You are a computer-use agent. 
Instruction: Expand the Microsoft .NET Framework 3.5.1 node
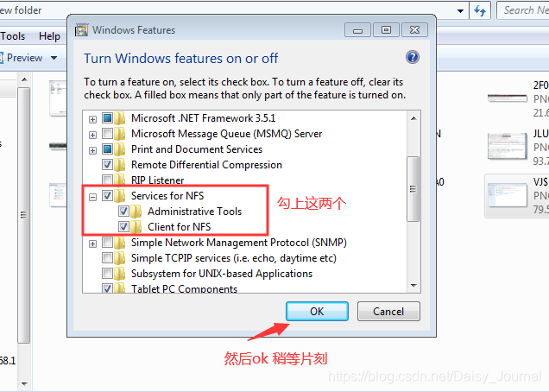[92, 120]
